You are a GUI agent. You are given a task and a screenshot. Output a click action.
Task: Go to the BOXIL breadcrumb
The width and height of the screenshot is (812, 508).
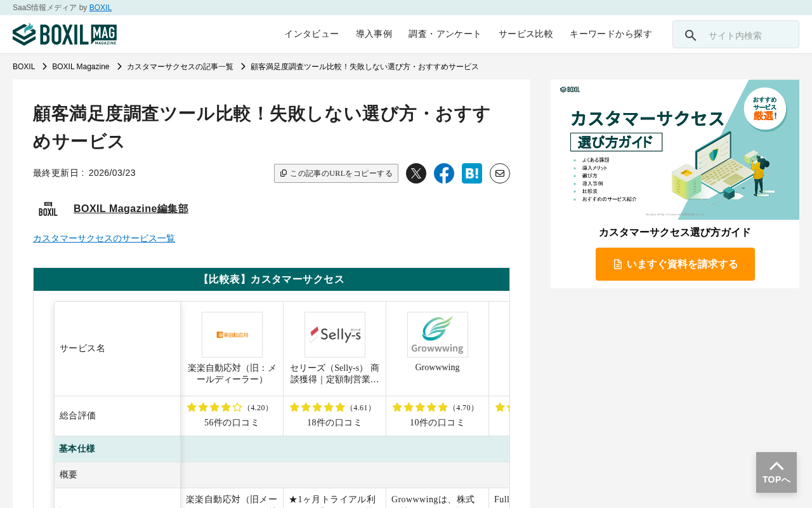click(x=24, y=67)
